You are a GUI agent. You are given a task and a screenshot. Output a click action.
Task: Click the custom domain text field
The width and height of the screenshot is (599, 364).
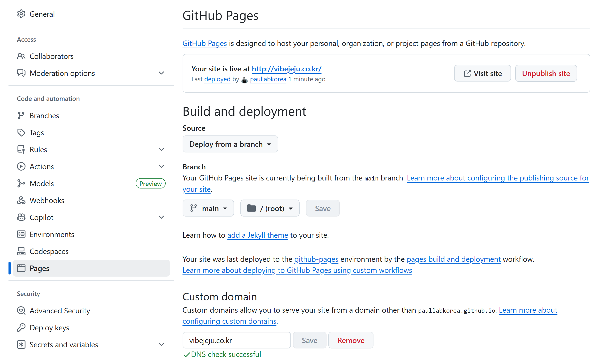[x=236, y=340]
